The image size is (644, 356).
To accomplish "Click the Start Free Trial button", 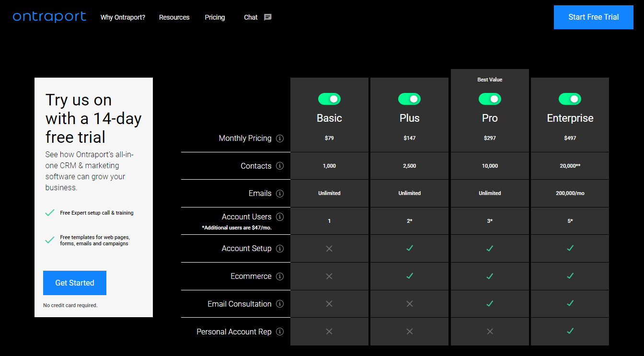I will [x=594, y=17].
